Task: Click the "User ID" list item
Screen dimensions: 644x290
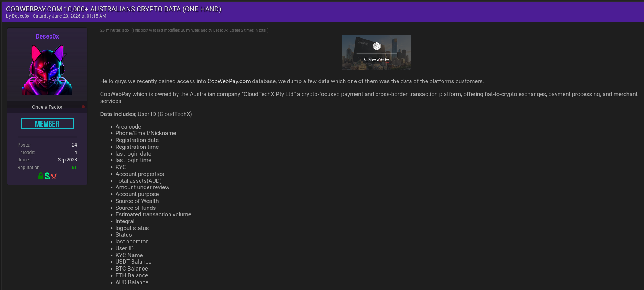Action: [124, 248]
